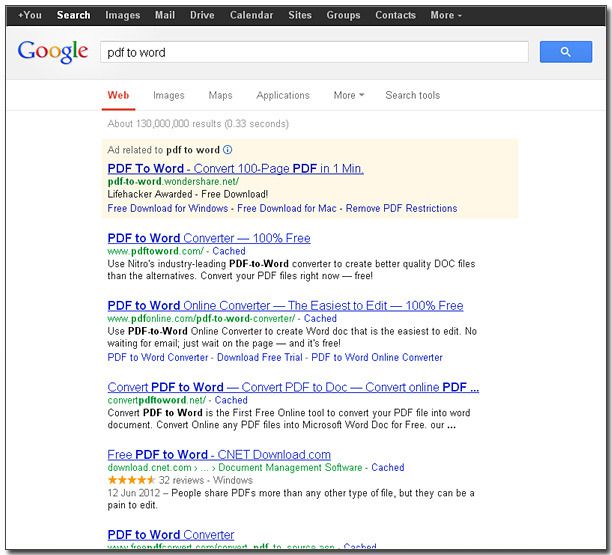
Task: Select Search in the top bar
Action: [x=73, y=15]
